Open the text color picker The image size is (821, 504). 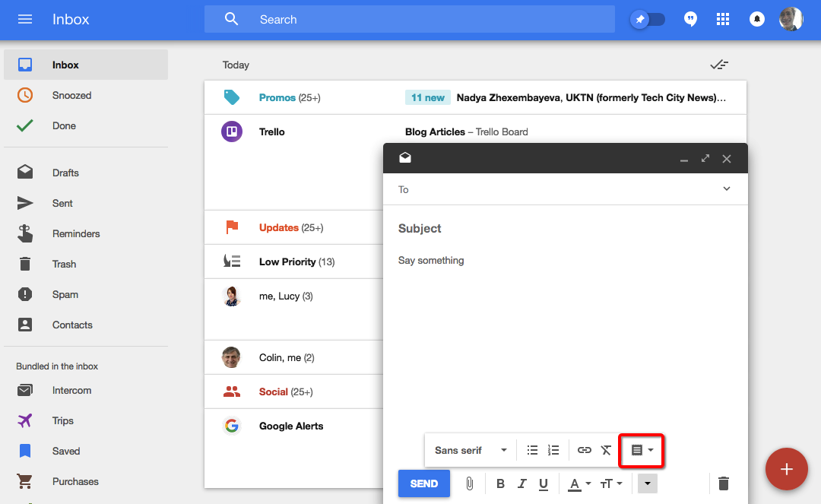(x=576, y=483)
